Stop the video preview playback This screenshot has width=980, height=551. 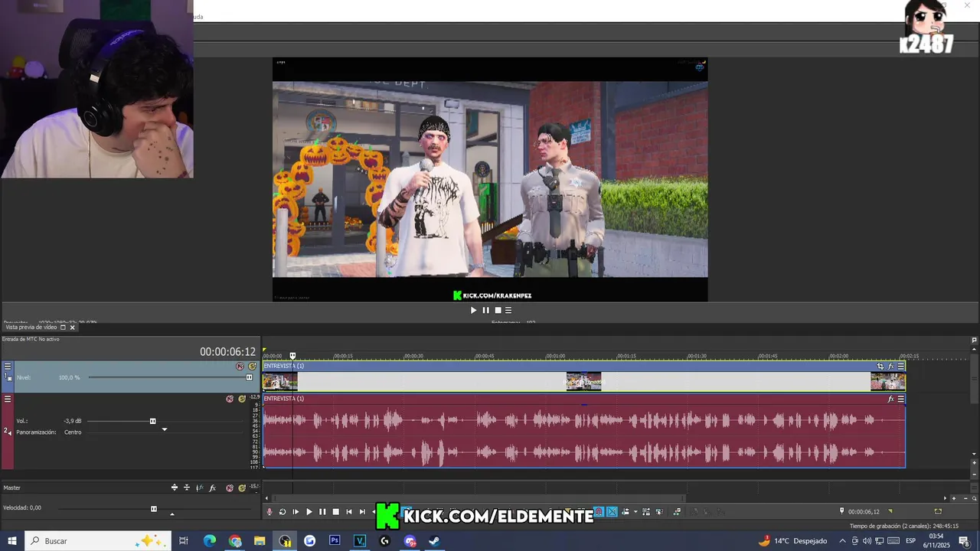point(498,310)
